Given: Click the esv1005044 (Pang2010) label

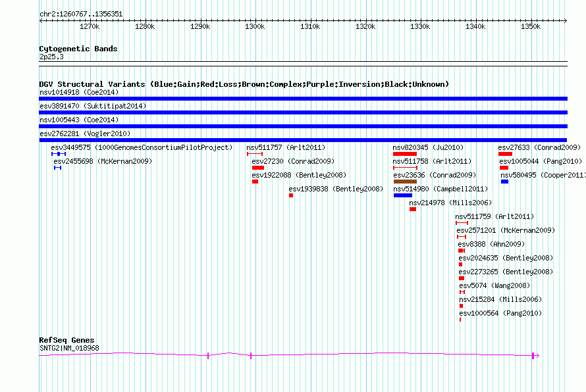Looking at the screenshot, I should (x=541, y=161).
